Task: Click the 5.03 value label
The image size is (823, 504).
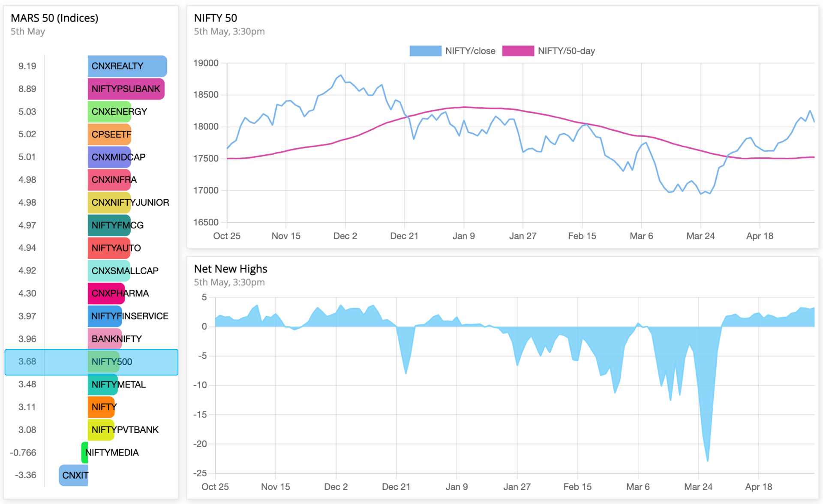Action: point(27,111)
